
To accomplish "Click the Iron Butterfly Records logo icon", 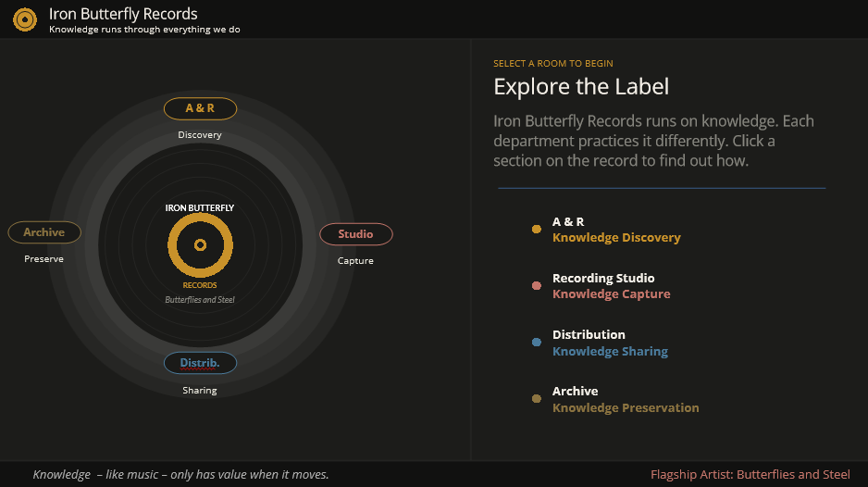I will 25,19.
